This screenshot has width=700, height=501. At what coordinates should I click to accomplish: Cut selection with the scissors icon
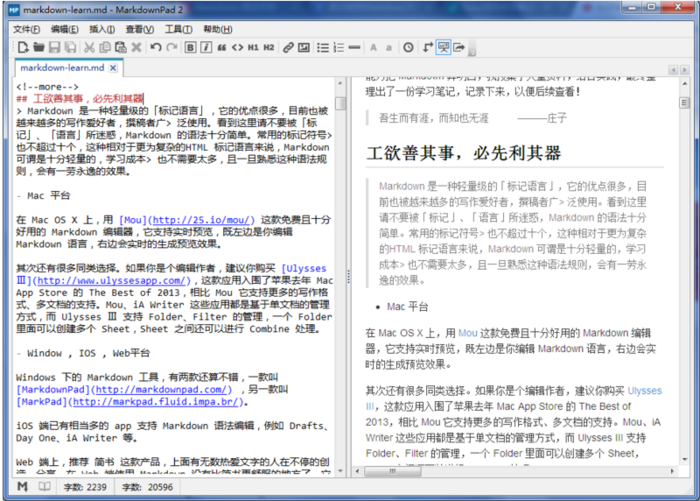(89, 47)
